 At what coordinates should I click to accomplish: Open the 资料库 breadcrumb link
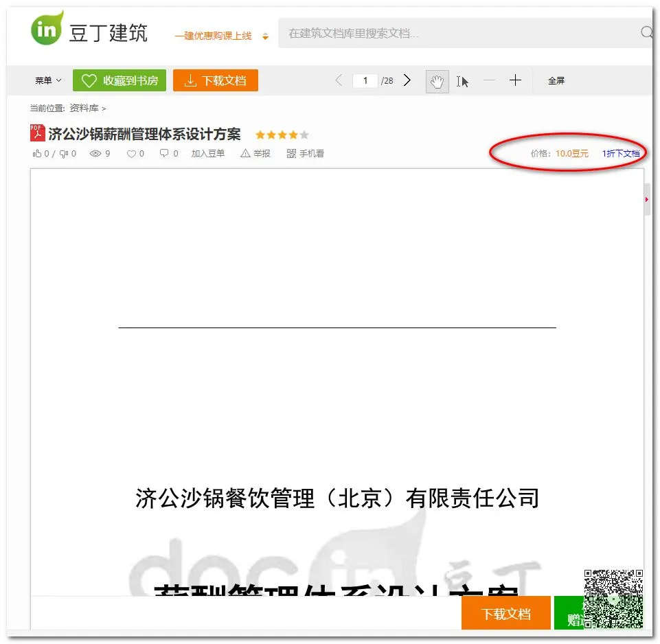pyautogui.click(x=84, y=108)
